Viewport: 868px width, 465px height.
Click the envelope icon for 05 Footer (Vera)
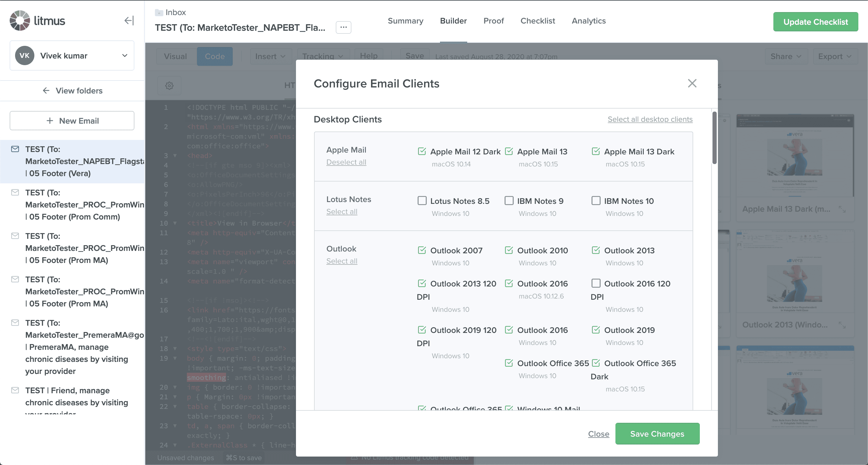pos(15,149)
